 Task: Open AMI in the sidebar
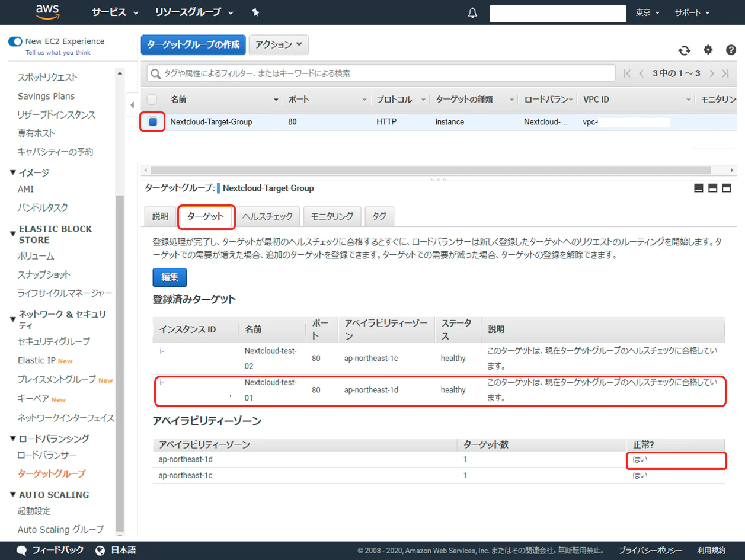[x=26, y=189]
